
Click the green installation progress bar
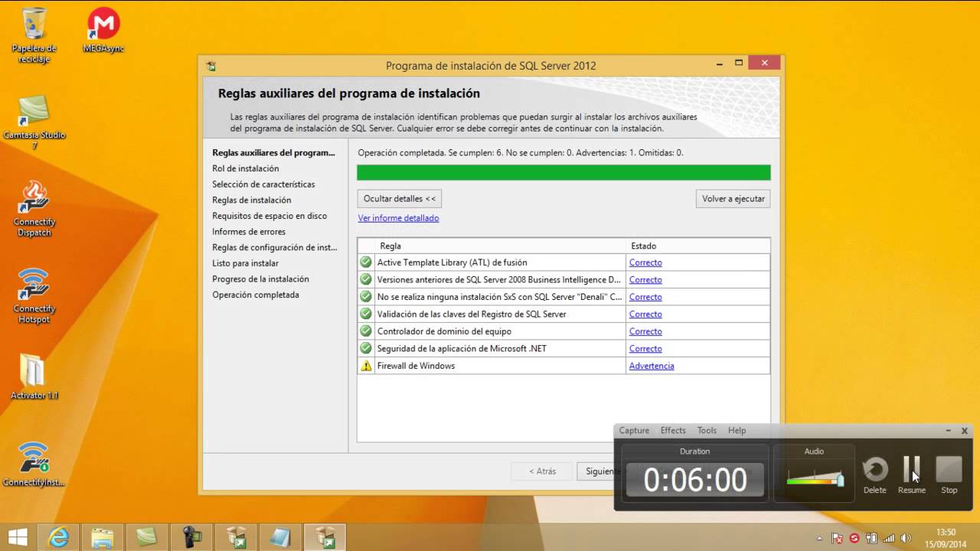pyautogui.click(x=563, y=173)
